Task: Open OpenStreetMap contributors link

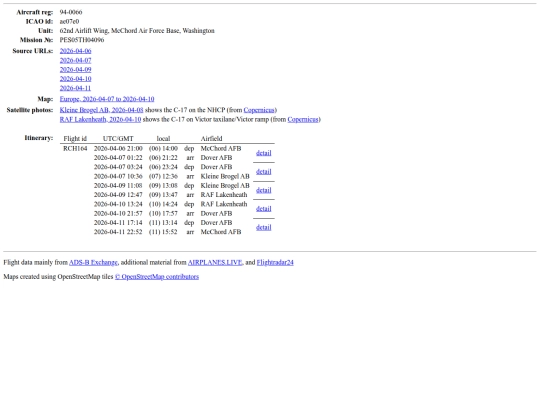Action: (157, 277)
